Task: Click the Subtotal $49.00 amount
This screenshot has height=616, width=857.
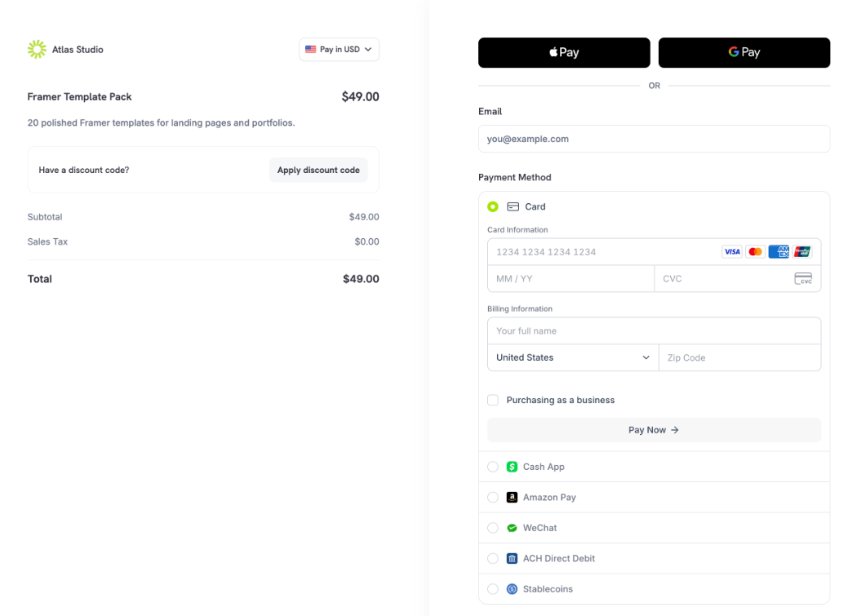Action: pyautogui.click(x=364, y=217)
